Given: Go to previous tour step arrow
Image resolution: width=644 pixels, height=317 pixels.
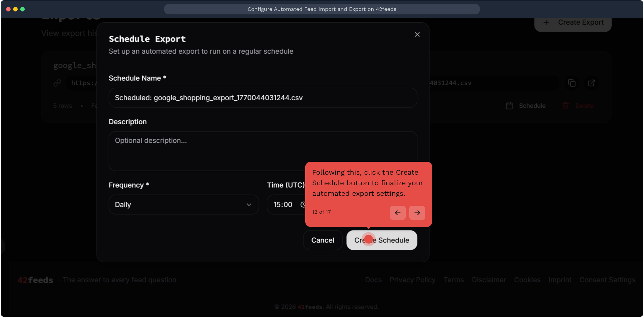Looking at the screenshot, I should pyautogui.click(x=398, y=213).
